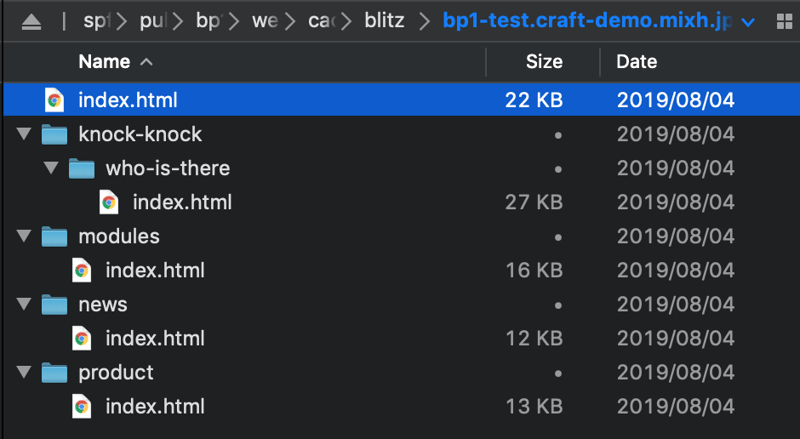Click Chrome icon of selected index.html
The width and height of the screenshot is (800, 439).
pos(54,100)
